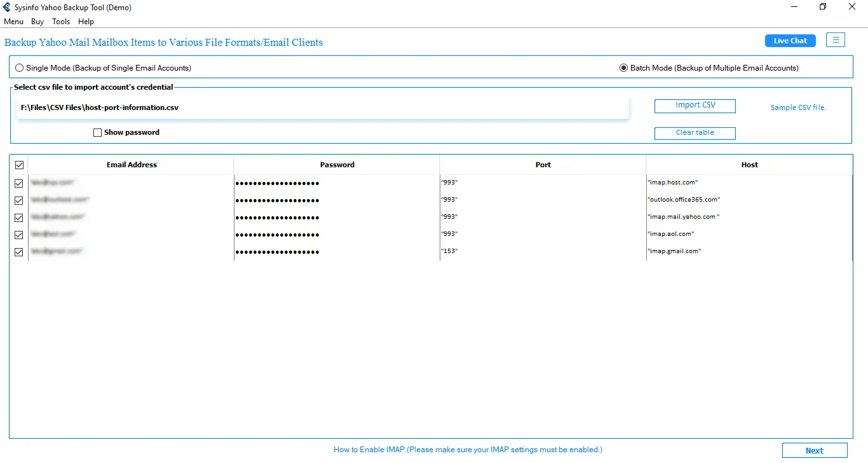868x463 pixels.
Task: Select Batch Mode radio button
Action: pyautogui.click(x=623, y=68)
